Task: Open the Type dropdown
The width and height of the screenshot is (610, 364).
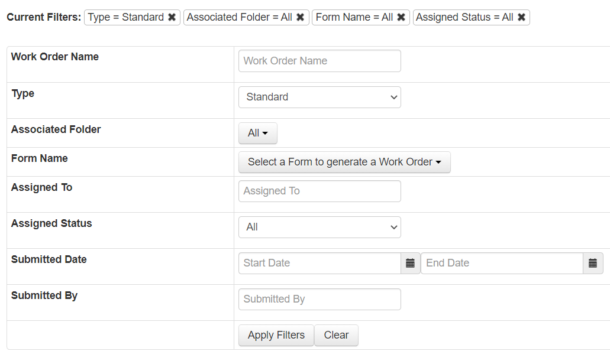Action: click(x=319, y=97)
